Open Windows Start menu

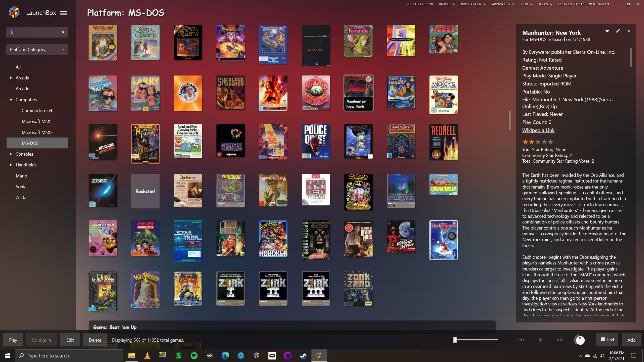click(8, 356)
